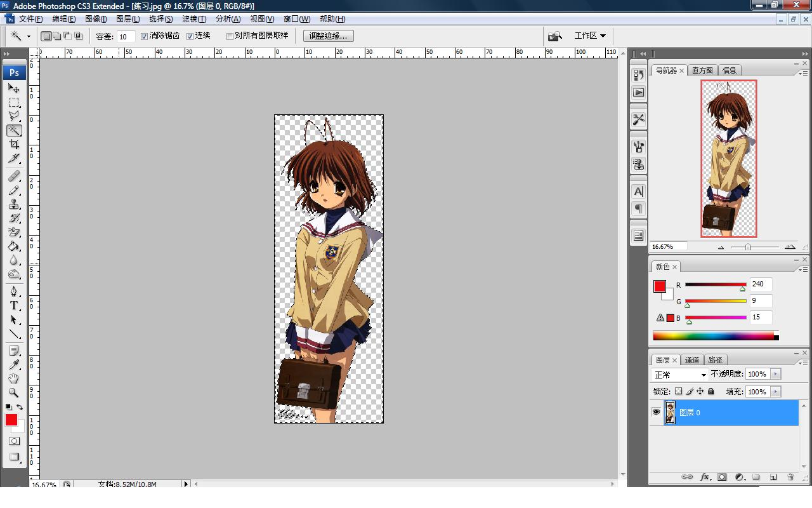
Task: Switch to the 通道 channels tab
Action: click(x=692, y=360)
